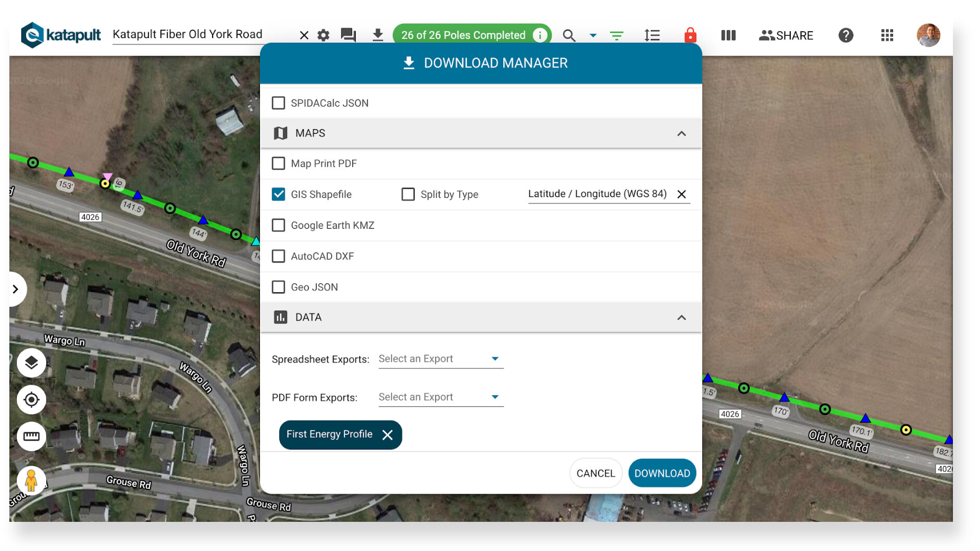Image resolution: width=980 pixels, height=551 pixels.
Task: Check the Map Print PDF option
Action: coord(279,164)
